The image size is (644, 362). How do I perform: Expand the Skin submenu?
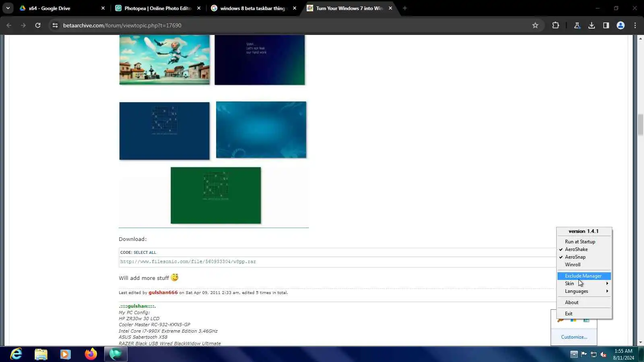point(584,284)
